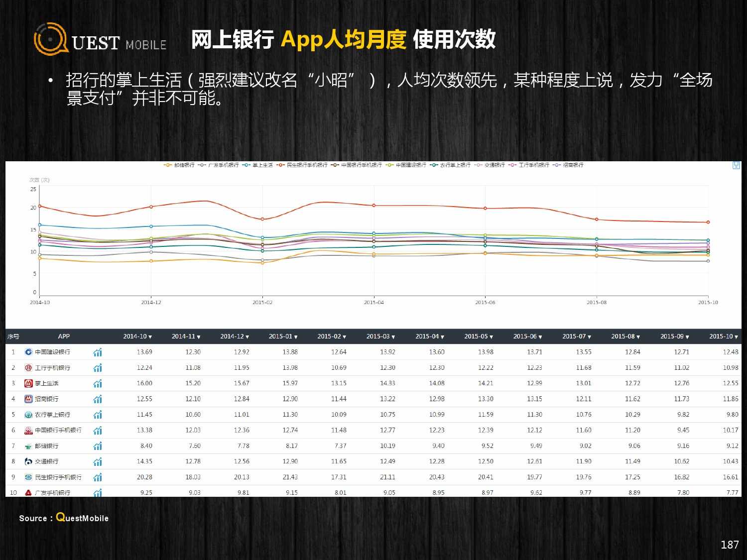Sort table by 2014-10 column arrow

[150, 337]
